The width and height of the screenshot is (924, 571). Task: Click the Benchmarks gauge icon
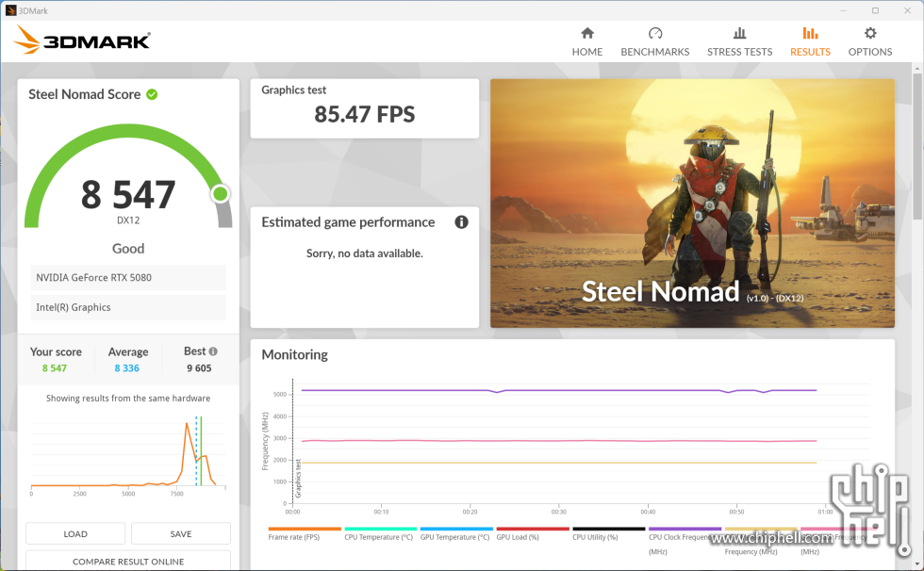tap(654, 33)
